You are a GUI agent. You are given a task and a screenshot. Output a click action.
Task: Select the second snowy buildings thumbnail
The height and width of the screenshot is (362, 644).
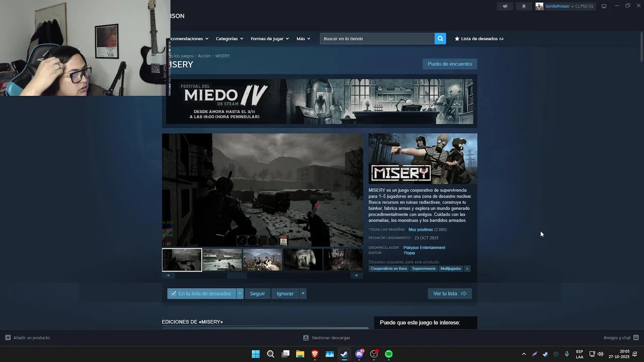(x=222, y=260)
